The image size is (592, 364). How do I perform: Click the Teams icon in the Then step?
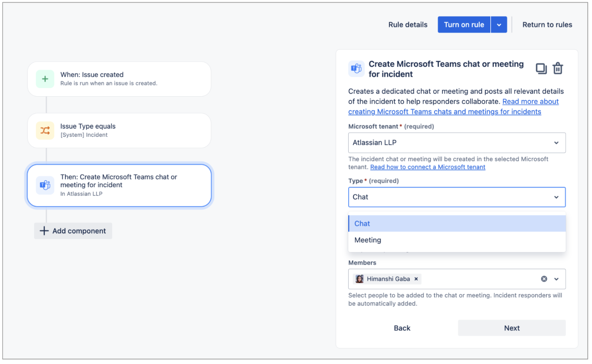(x=45, y=185)
